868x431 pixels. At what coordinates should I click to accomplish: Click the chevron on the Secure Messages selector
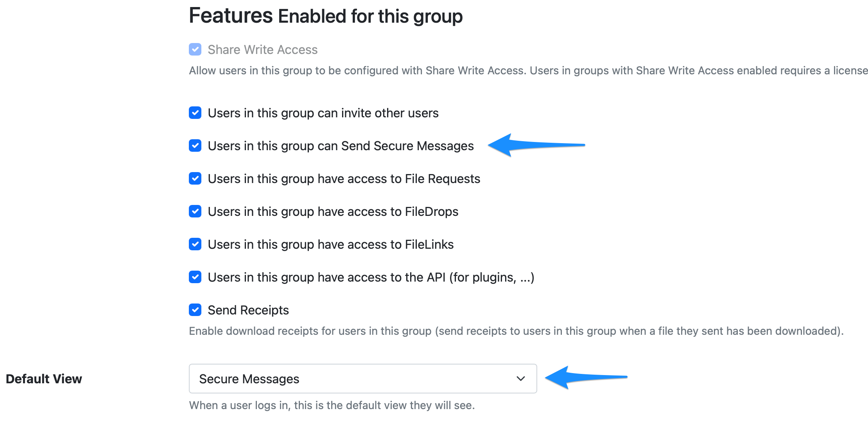520,378
